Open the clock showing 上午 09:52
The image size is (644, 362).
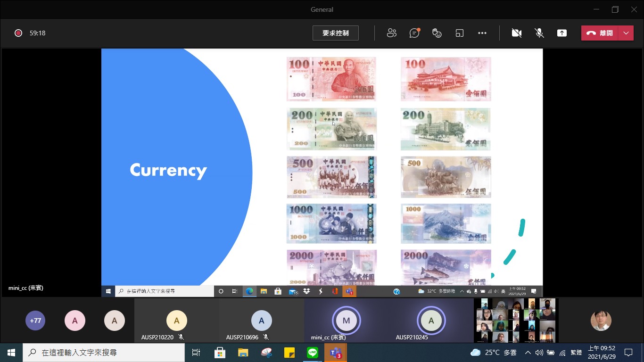pos(602,352)
